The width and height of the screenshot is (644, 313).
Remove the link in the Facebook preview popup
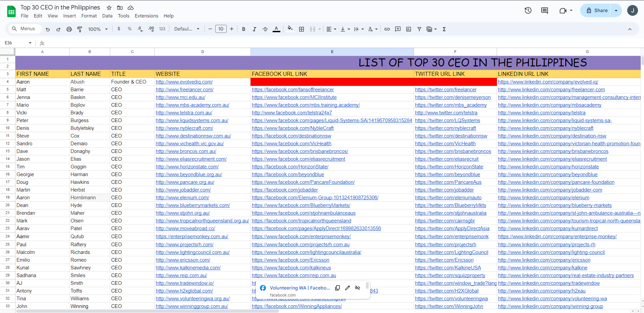point(358,288)
